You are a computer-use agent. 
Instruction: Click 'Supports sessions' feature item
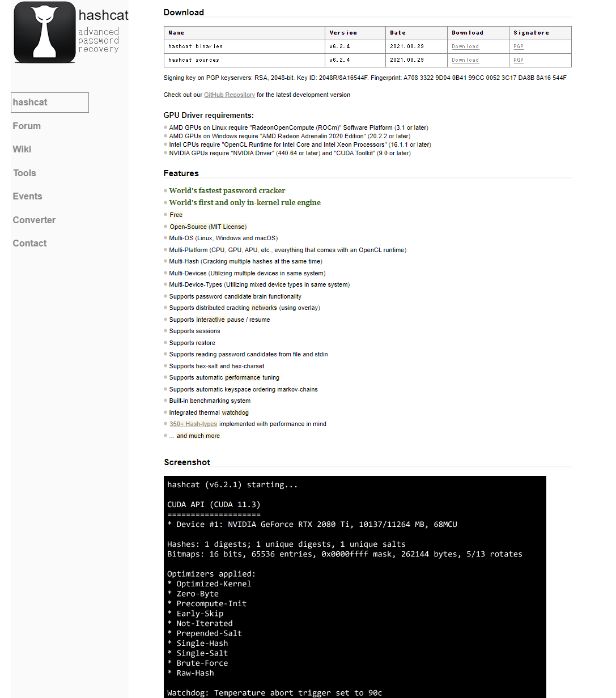click(194, 331)
